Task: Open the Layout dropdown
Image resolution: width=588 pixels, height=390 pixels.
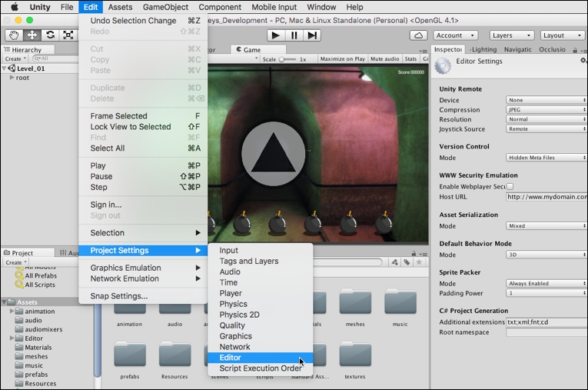Action: tap(563, 35)
